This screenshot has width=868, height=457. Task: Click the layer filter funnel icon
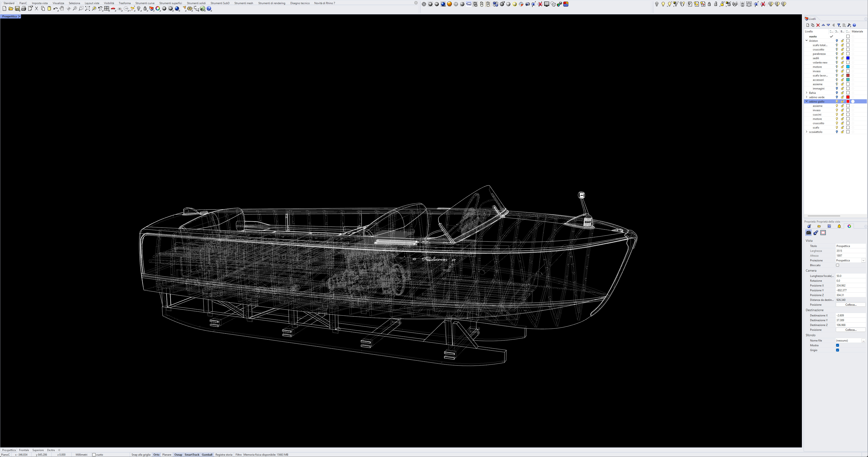(x=839, y=25)
